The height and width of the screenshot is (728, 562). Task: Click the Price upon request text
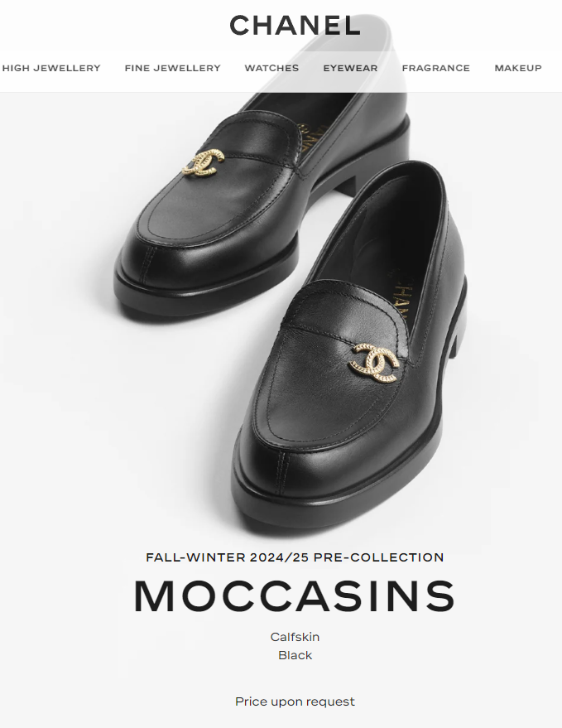(x=295, y=701)
